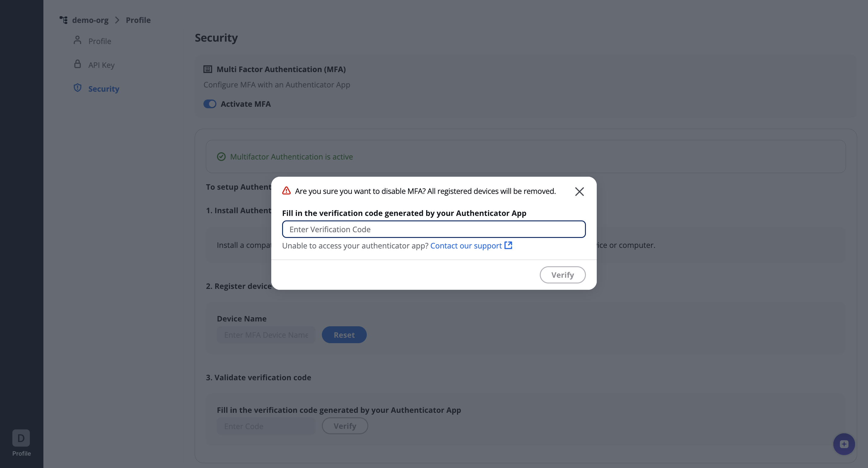Open the floating chat widget icon
Screen dimensions: 868x468
click(x=844, y=444)
